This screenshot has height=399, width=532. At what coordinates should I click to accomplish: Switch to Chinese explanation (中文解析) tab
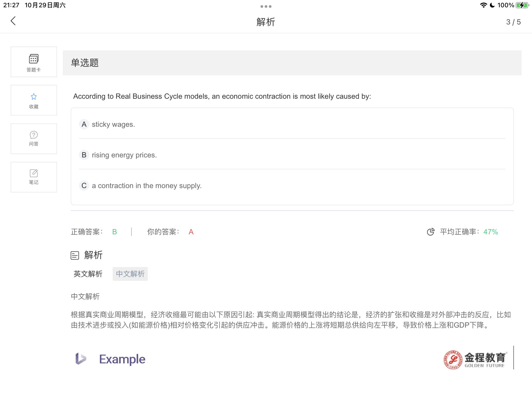coord(130,274)
